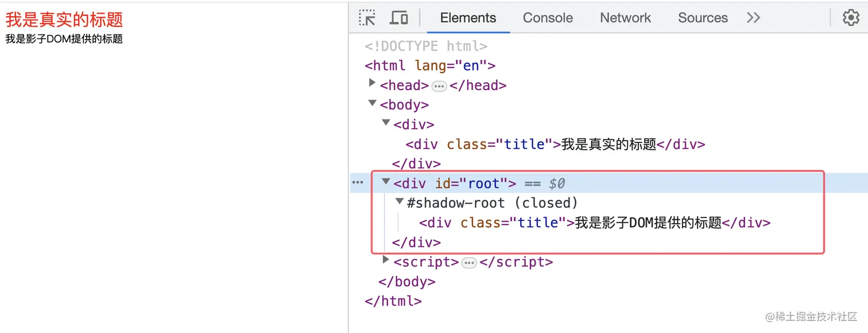Select the html lang="en" line
This screenshot has width=868, height=333.
pos(430,65)
